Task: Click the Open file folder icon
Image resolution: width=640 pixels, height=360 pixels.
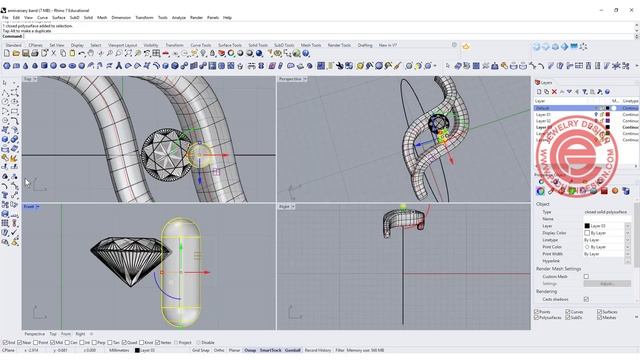Action: (16, 53)
